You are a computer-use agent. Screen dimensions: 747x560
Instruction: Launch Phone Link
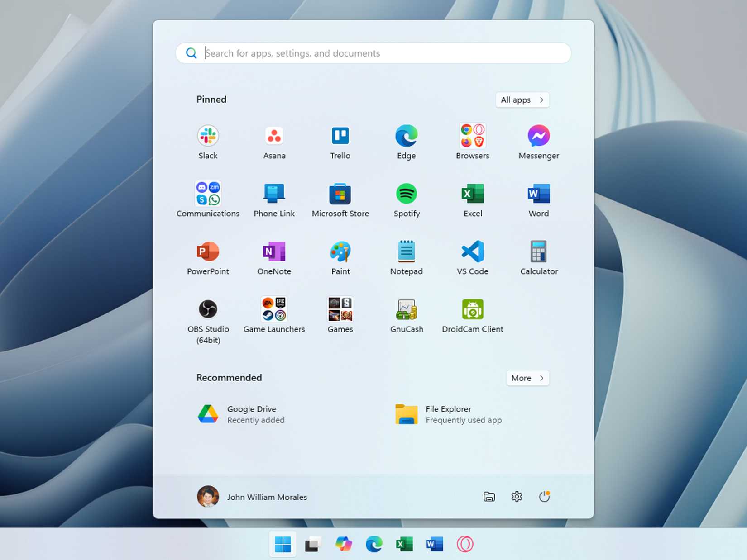(274, 200)
